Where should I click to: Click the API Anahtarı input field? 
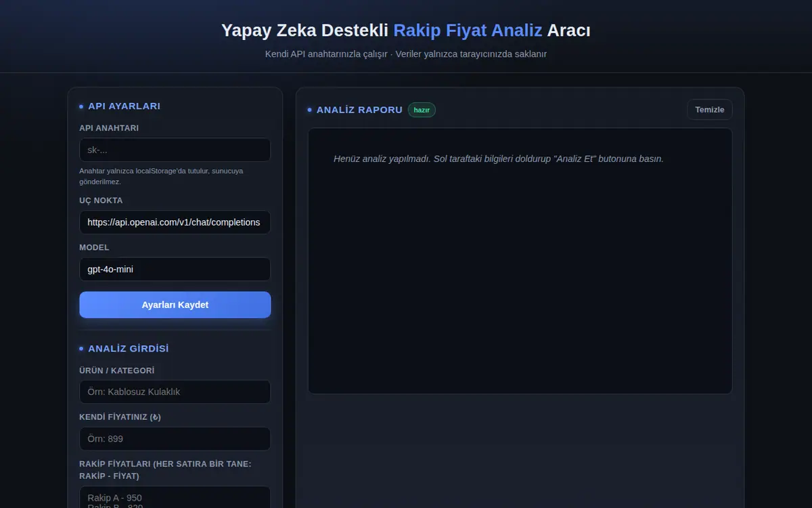pyautogui.click(x=175, y=150)
